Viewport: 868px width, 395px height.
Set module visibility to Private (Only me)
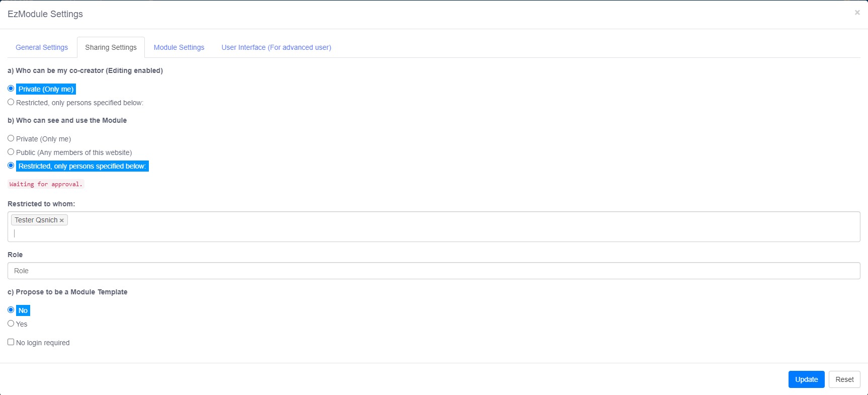click(x=11, y=138)
